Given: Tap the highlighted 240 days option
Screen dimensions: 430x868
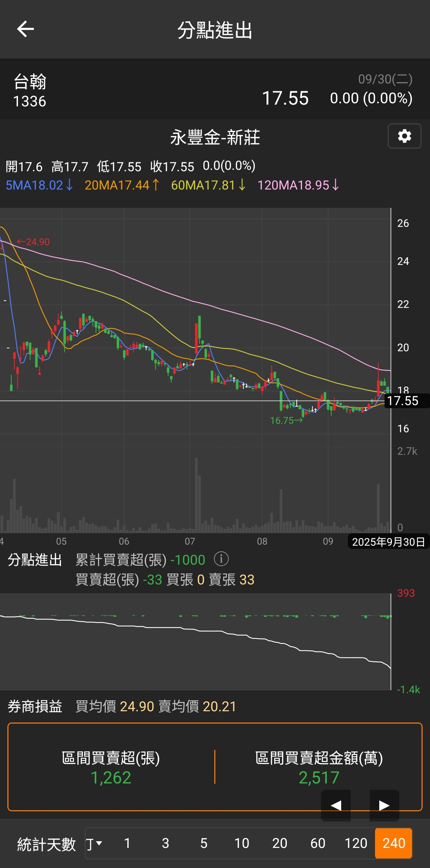Looking at the screenshot, I should 394,844.
